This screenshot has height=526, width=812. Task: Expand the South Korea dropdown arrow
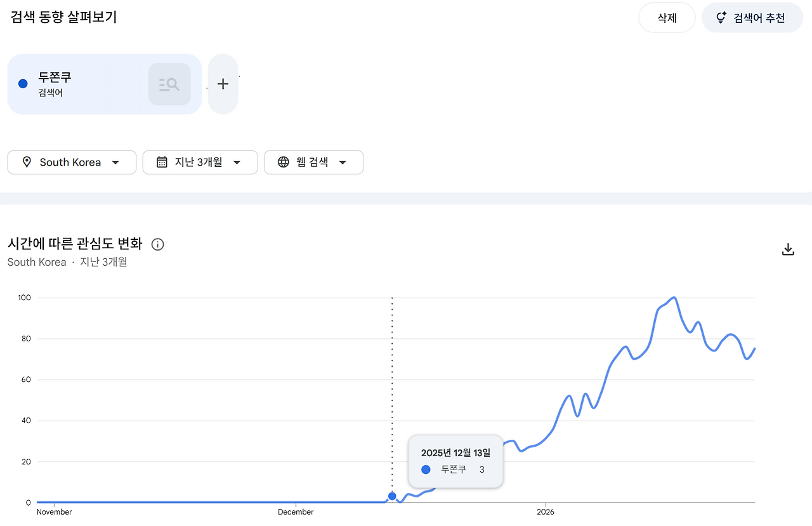point(115,162)
